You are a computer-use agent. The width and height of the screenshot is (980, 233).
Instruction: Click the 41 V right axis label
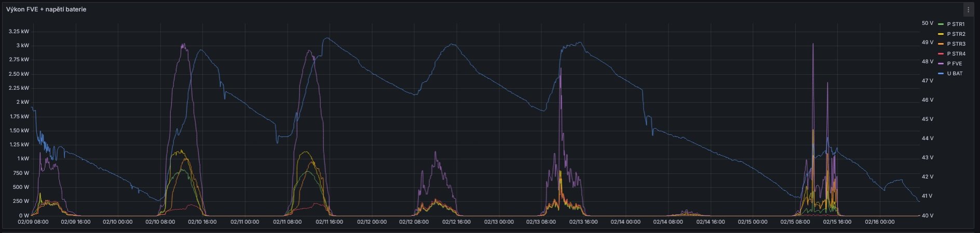coord(927,196)
